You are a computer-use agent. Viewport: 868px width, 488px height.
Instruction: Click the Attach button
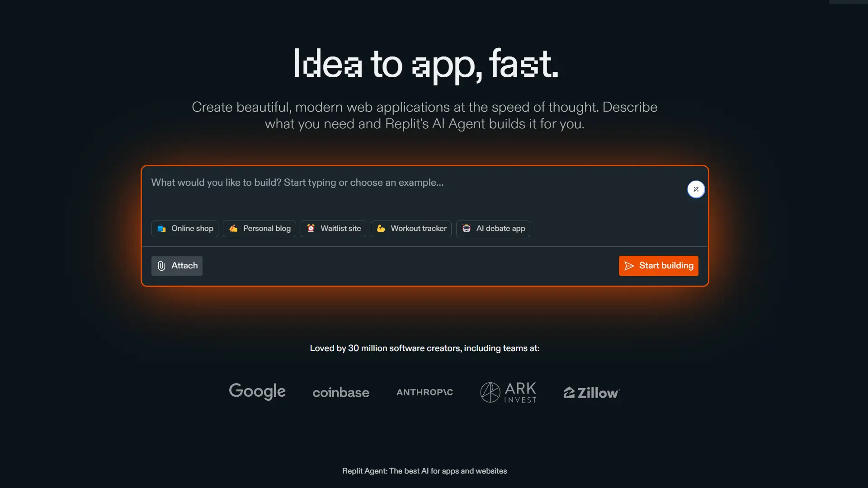pyautogui.click(x=176, y=265)
